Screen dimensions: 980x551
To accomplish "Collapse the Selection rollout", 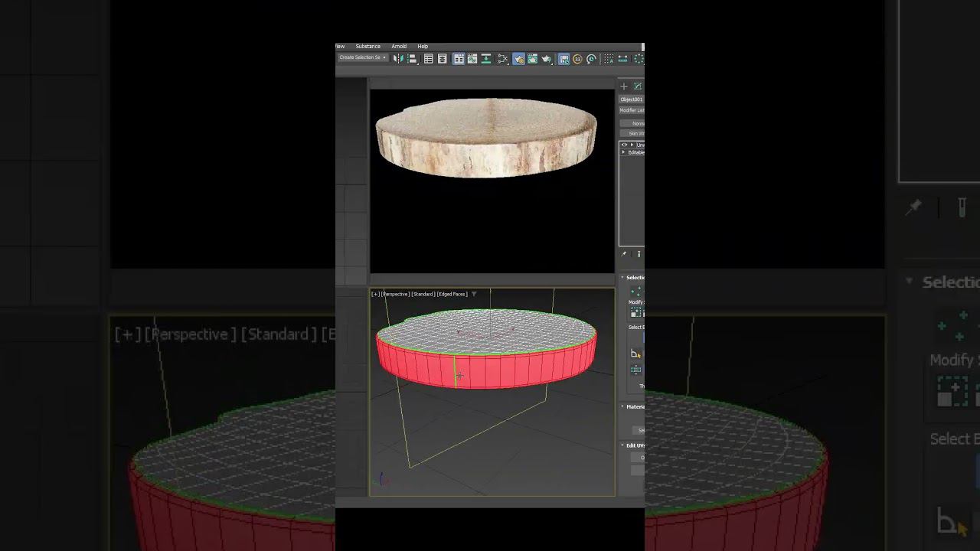I will [x=622, y=277].
